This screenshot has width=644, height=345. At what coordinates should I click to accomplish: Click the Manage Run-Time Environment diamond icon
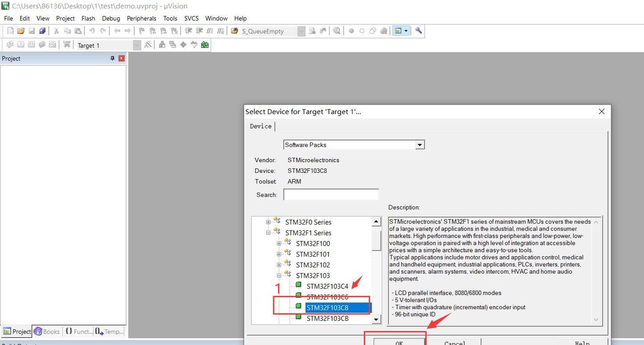(x=183, y=45)
